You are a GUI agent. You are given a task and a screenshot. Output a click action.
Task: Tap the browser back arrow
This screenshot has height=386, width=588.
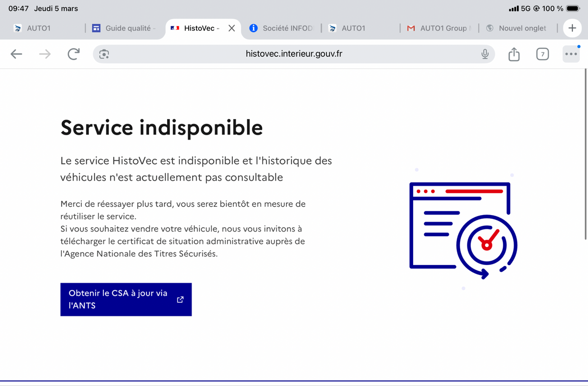[17, 54]
